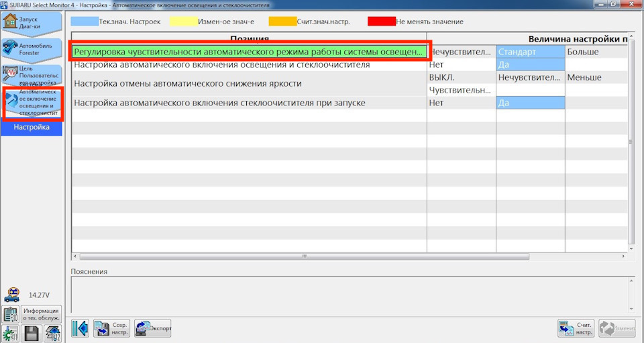644x343 pixels.
Task: Click red Не менять значение legend swatch
Action: click(382, 21)
